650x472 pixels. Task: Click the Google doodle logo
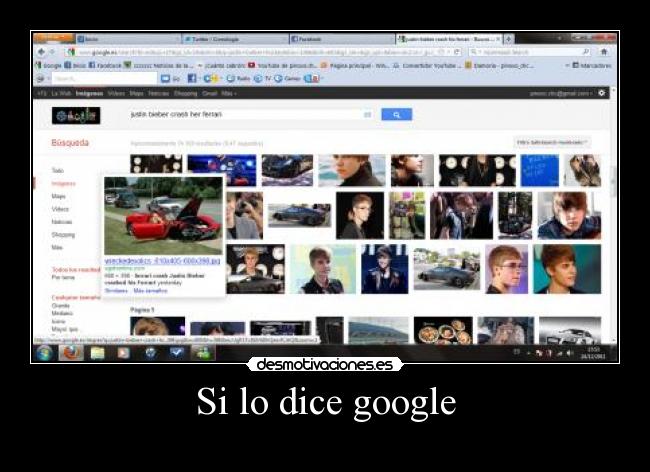pyautogui.click(x=76, y=116)
